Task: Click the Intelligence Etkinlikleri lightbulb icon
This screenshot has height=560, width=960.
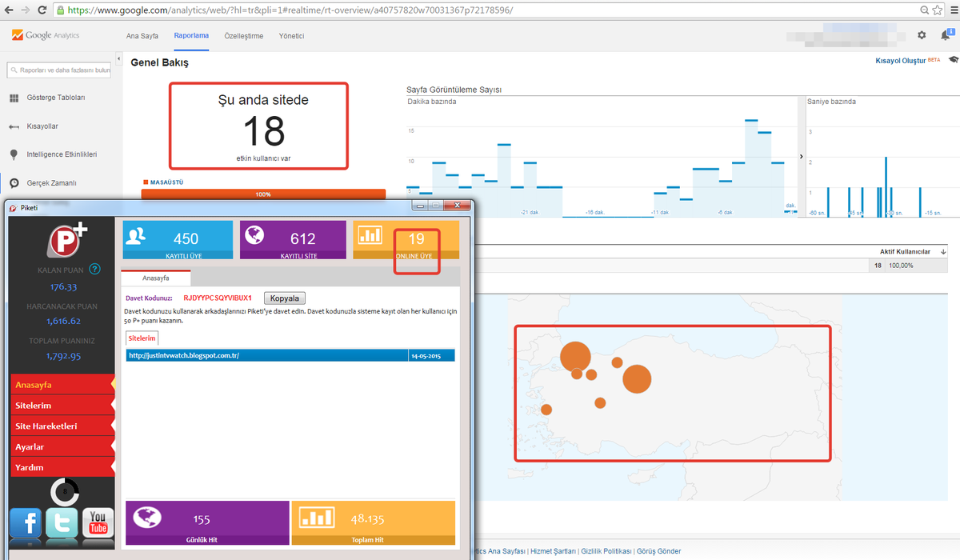Action: tap(14, 154)
